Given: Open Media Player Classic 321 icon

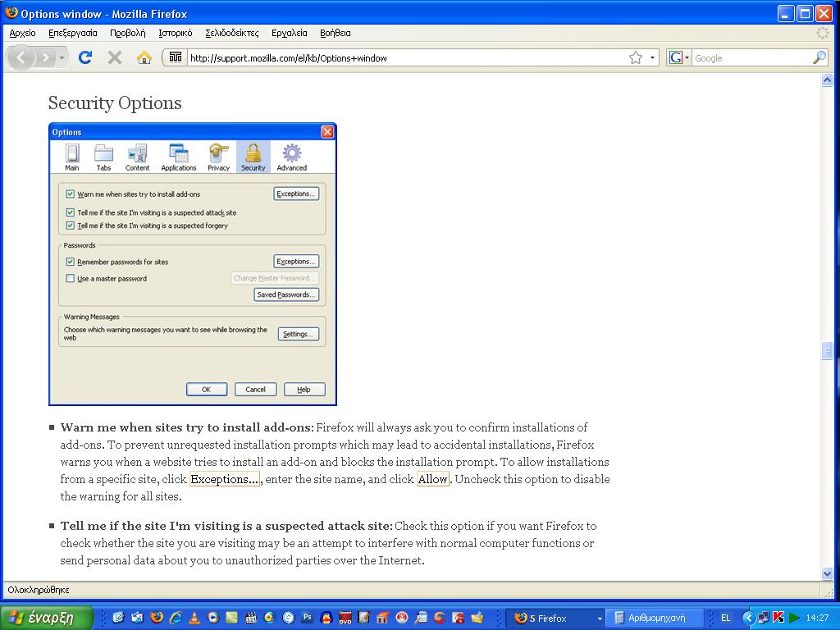Looking at the screenshot, I should click(x=251, y=618).
